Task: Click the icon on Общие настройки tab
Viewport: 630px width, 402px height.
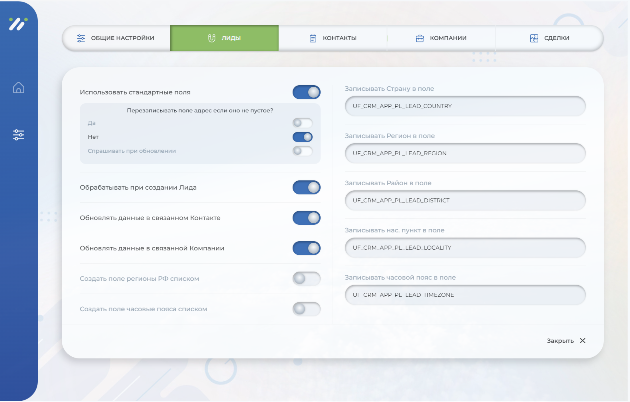Action: coord(81,38)
